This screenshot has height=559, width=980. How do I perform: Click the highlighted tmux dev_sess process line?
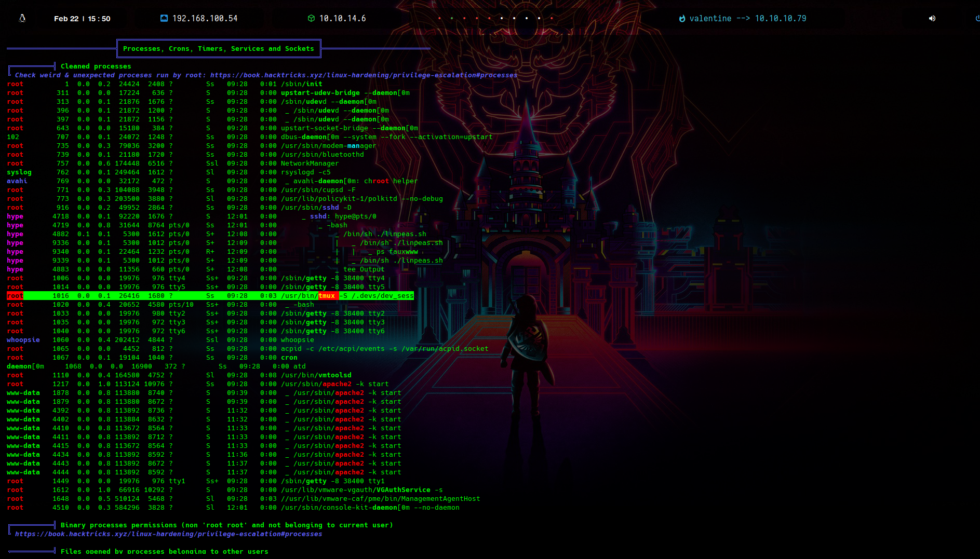point(210,296)
